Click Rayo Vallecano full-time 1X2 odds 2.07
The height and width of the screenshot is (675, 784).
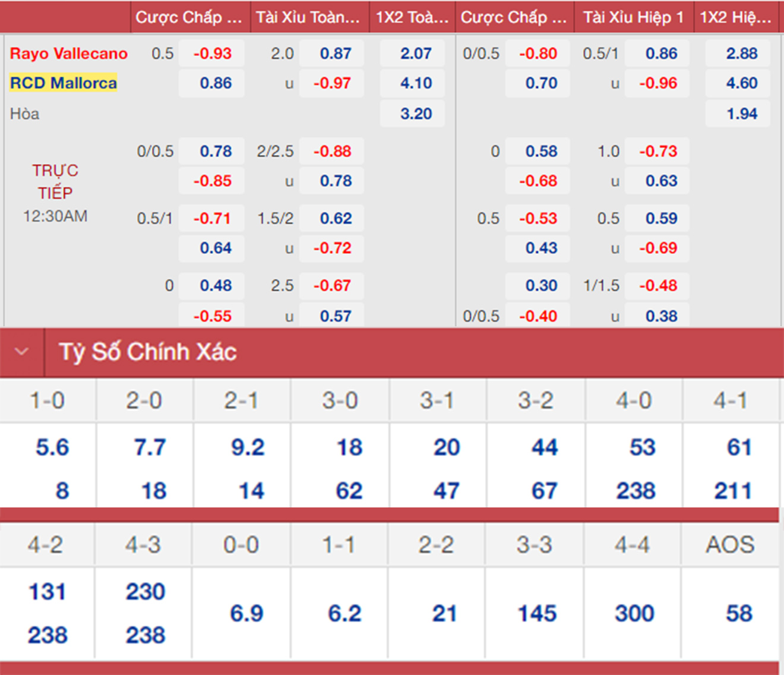click(415, 53)
